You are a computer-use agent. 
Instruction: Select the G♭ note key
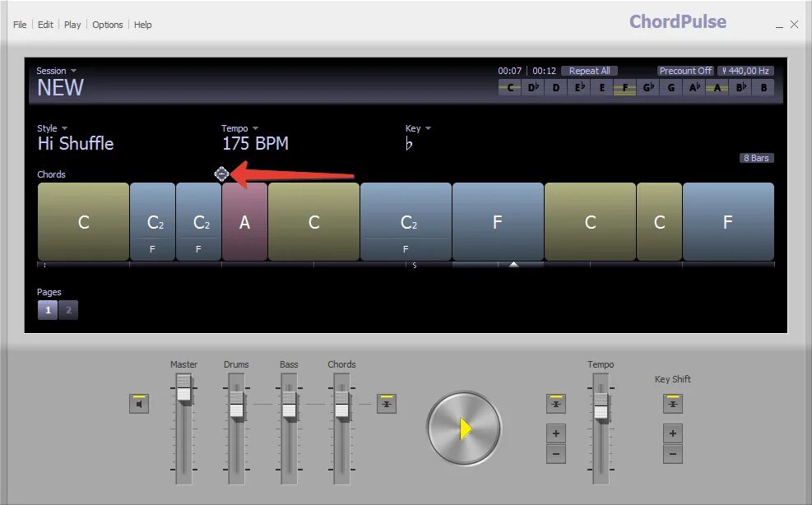pos(647,87)
